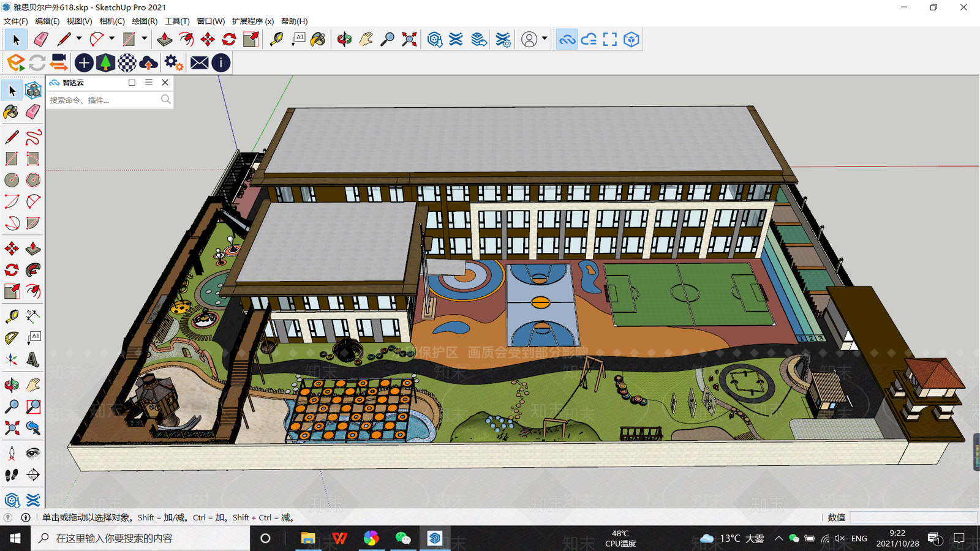Image resolution: width=980 pixels, height=551 pixels.
Task: Select the Eraser tool in top toolbar
Action: 41,40
